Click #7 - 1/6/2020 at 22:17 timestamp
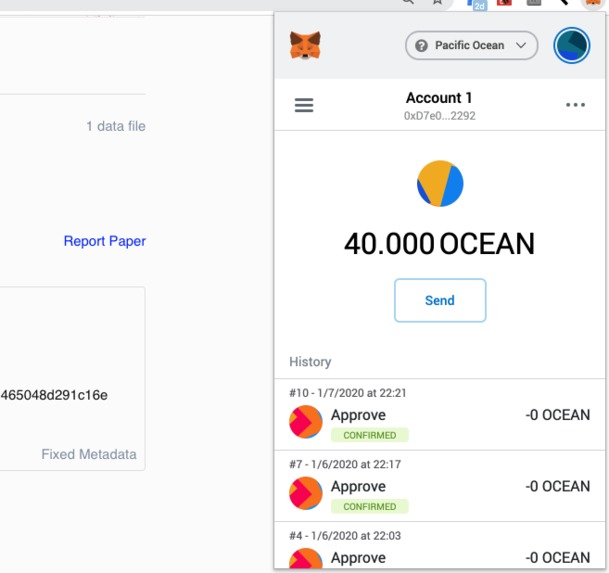Viewport: 609px width, 573px height. 345,465
